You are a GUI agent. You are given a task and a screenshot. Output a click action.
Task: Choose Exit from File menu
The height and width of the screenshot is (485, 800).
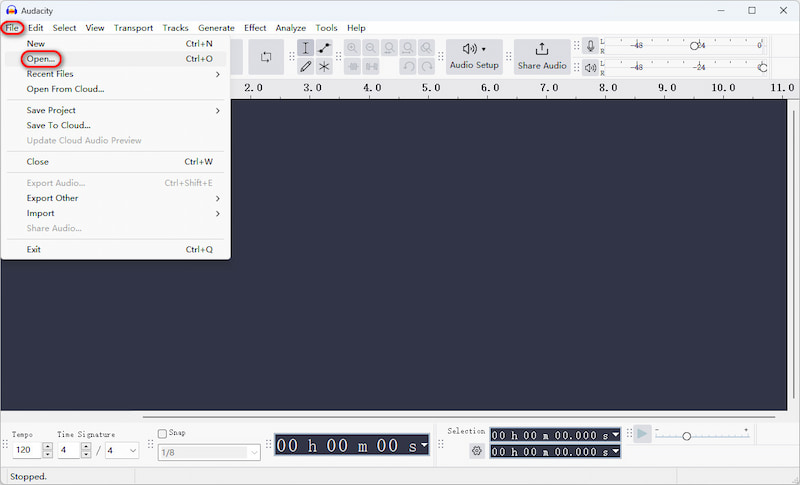click(x=116, y=249)
